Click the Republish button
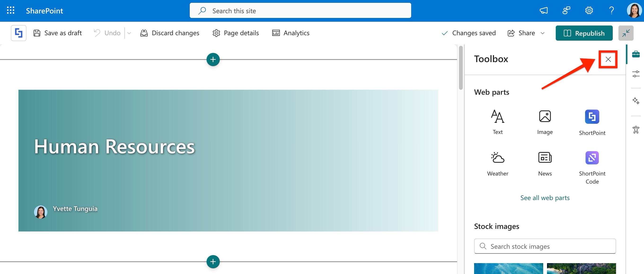Viewport: 644px width, 274px height. coord(584,33)
